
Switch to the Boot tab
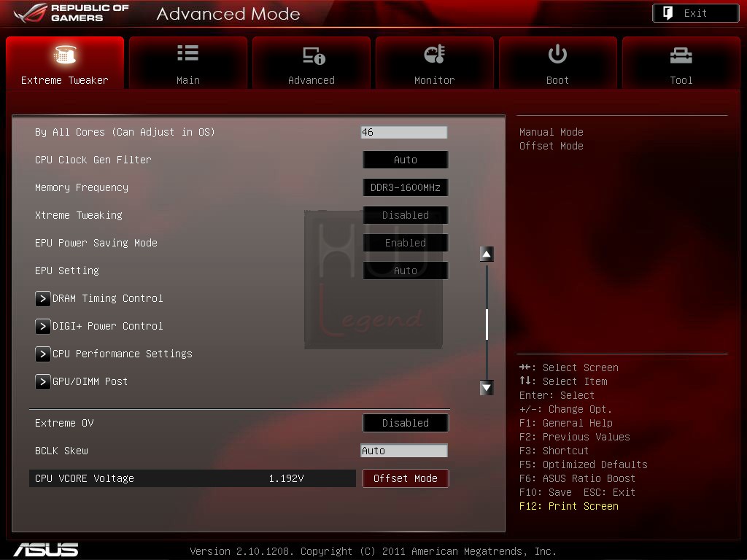[x=557, y=63]
